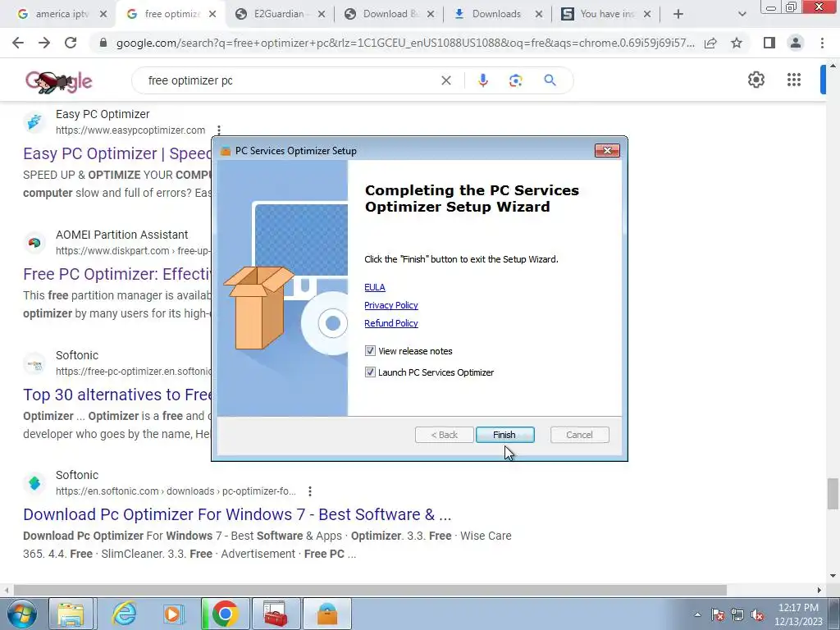This screenshot has width=840, height=630.
Task: Switch to the E2Guardian tab
Action: [x=279, y=14]
